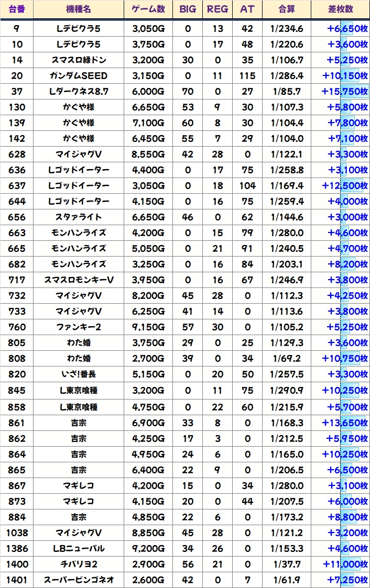The height and width of the screenshot is (588, 370).
Task: Select machine number 884
Action: coord(17,517)
